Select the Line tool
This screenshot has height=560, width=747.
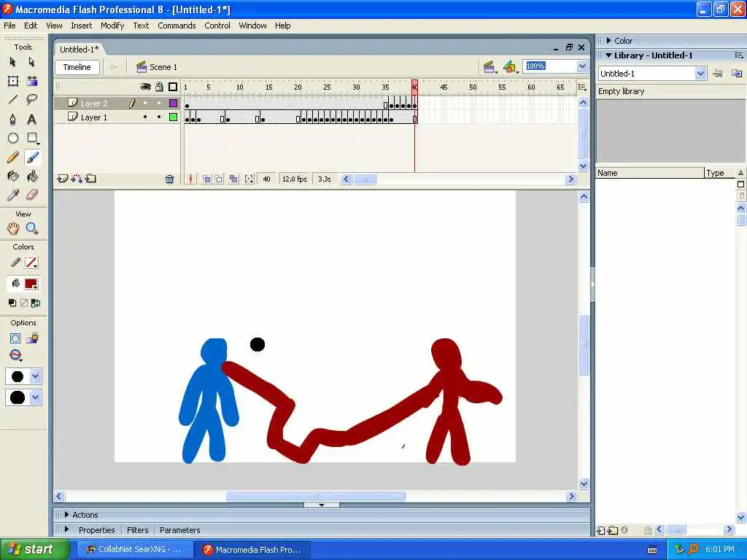click(13, 99)
